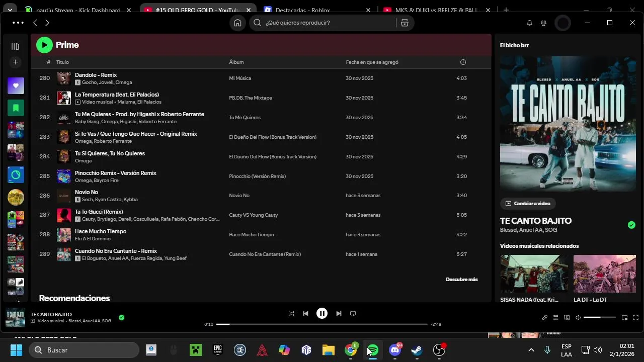Switch to MKS & DUKI browser tab

(x=438, y=10)
